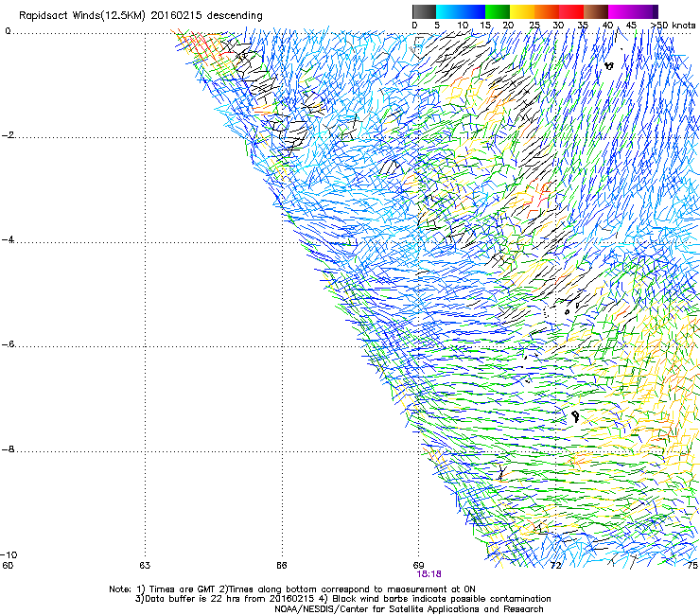Click the small island outline near the top right below the legend

pos(609,66)
